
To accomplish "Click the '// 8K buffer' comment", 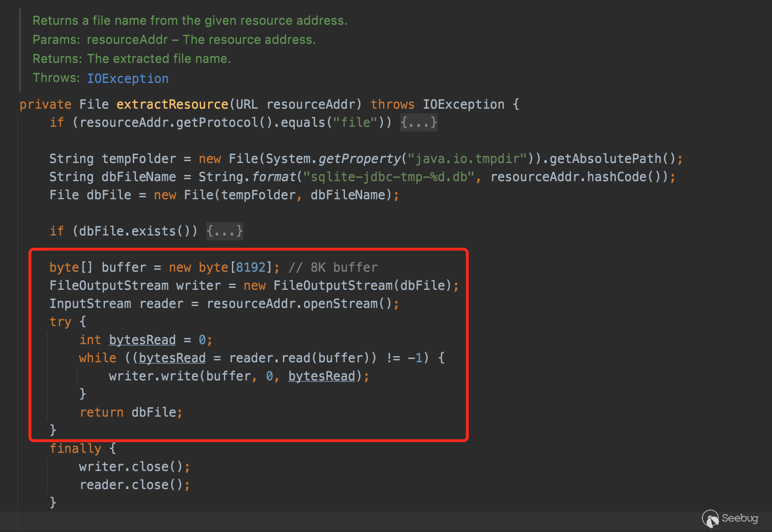I will click(333, 267).
